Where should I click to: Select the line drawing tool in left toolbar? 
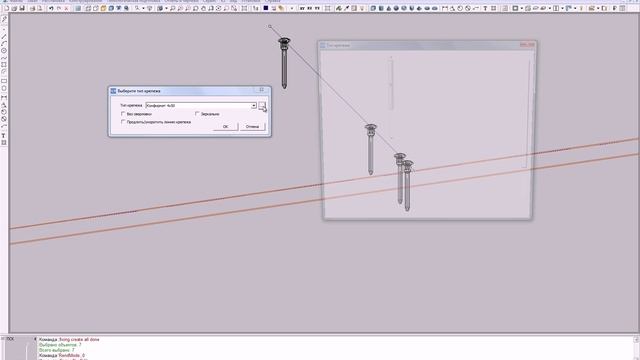(4, 36)
